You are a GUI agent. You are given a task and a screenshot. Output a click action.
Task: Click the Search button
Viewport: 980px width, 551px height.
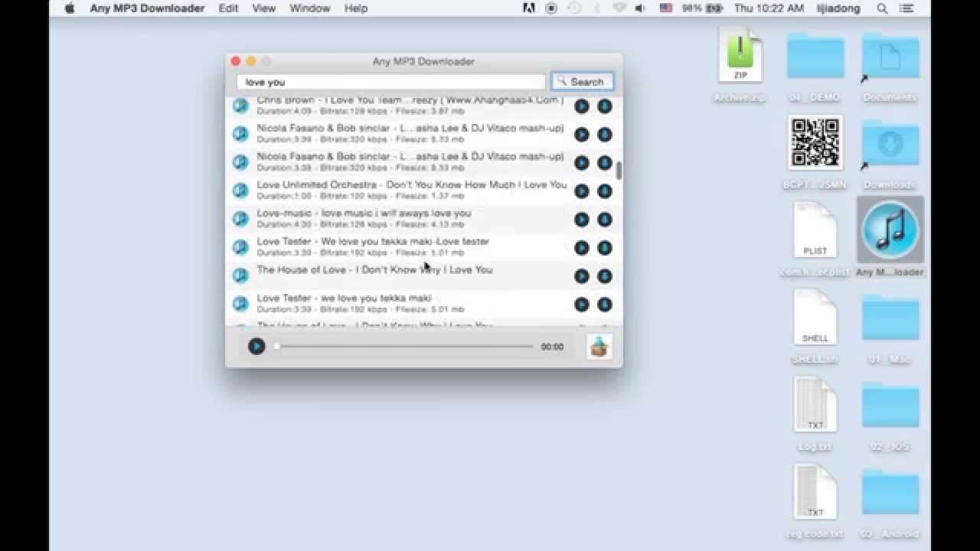point(582,81)
